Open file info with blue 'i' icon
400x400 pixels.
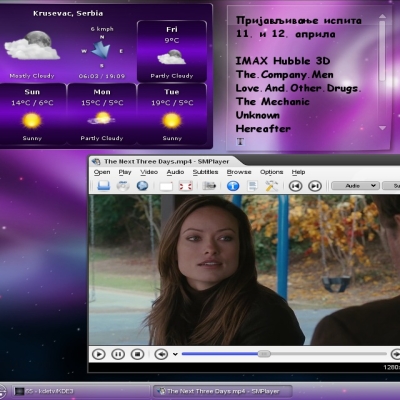233,186
